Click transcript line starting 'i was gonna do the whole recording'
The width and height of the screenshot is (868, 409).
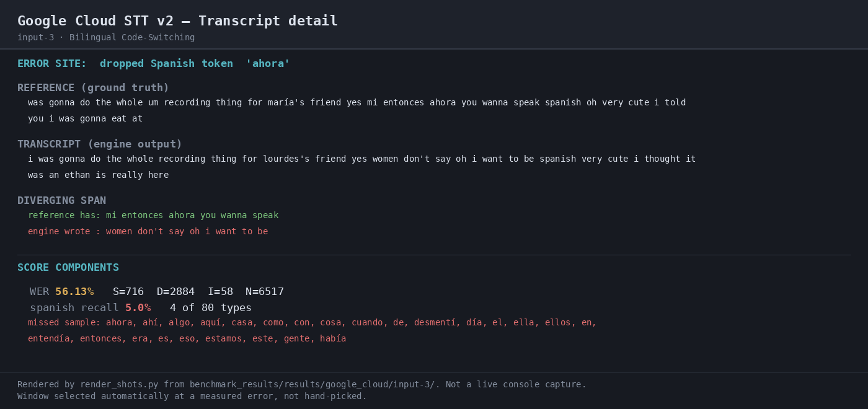pos(361,159)
